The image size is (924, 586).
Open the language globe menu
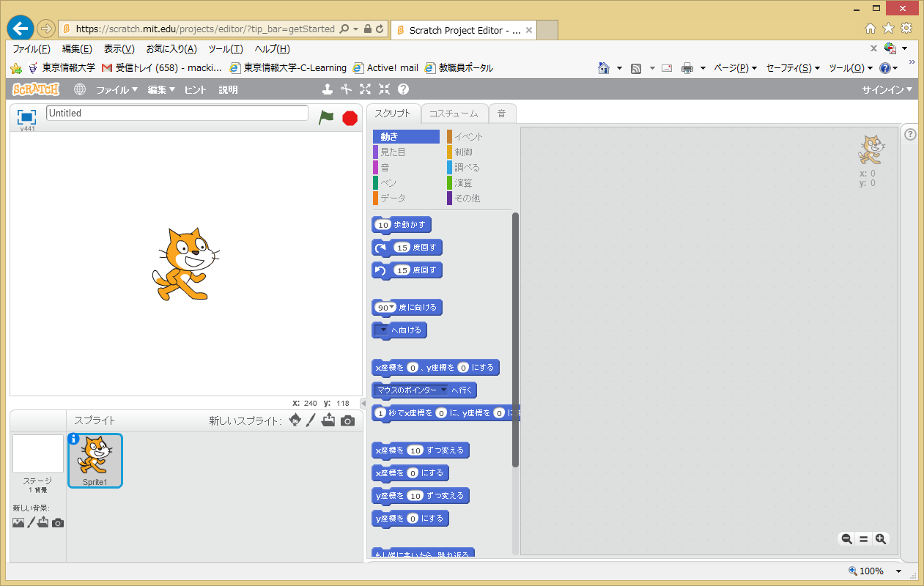pyautogui.click(x=80, y=89)
